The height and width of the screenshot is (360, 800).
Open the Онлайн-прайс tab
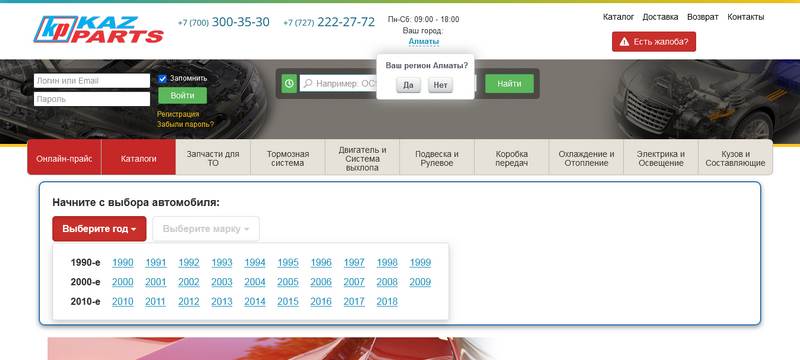point(64,159)
